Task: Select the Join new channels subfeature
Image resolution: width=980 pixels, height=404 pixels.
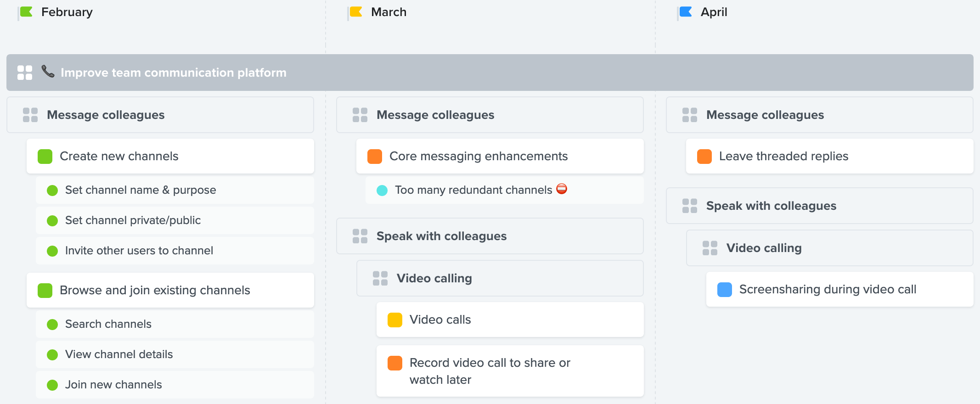Action: pyautogui.click(x=175, y=385)
